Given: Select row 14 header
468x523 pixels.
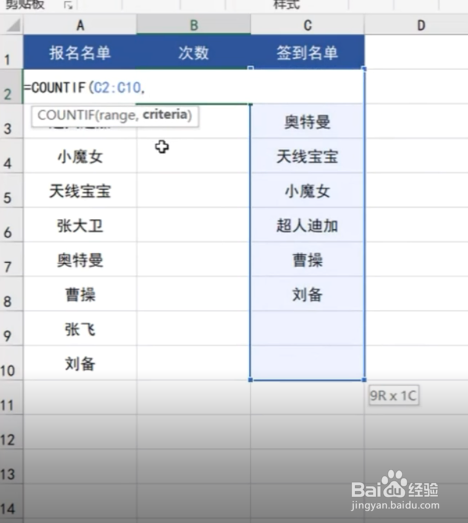Looking at the screenshot, I should point(11,501).
